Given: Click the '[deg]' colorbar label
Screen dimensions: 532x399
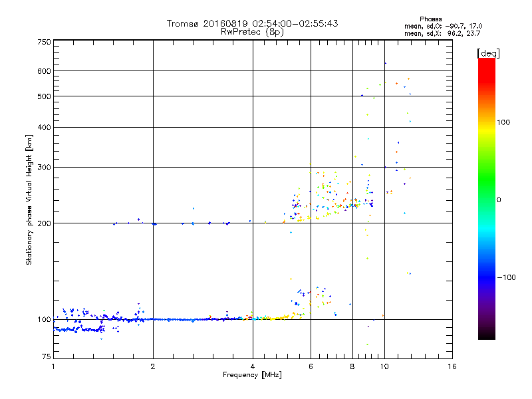Looking at the screenshot, I should coord(488,54).
